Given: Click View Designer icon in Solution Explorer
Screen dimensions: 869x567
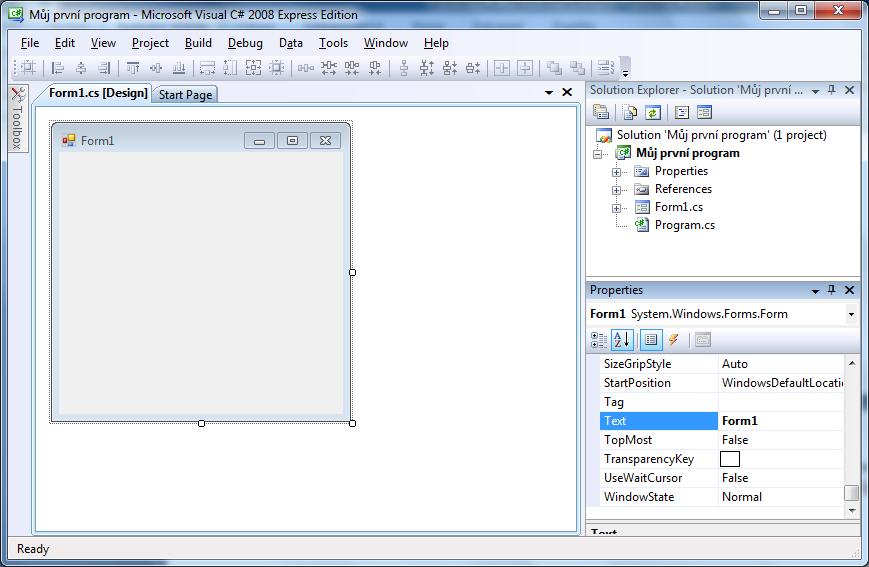Looking at the screenshot, I should 704,113.
